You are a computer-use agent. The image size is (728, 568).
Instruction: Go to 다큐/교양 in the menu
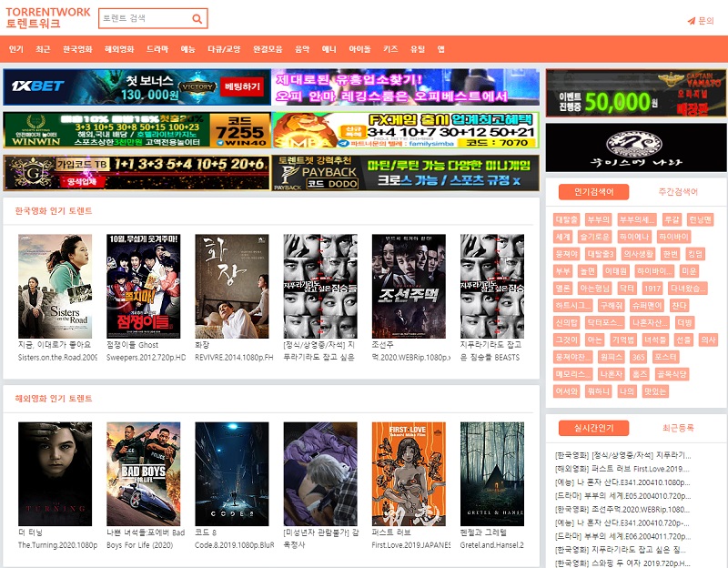point(224,49)
